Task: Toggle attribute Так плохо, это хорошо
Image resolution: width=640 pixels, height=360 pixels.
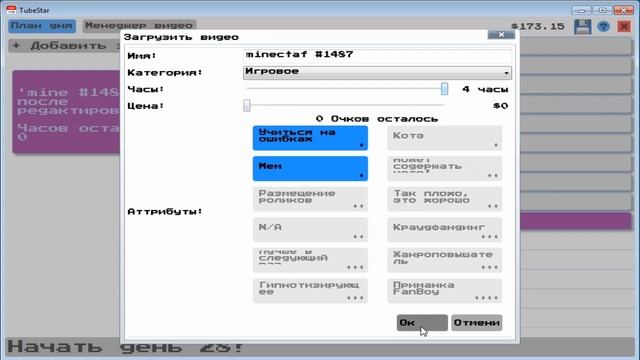Action: tap(444, 199)
